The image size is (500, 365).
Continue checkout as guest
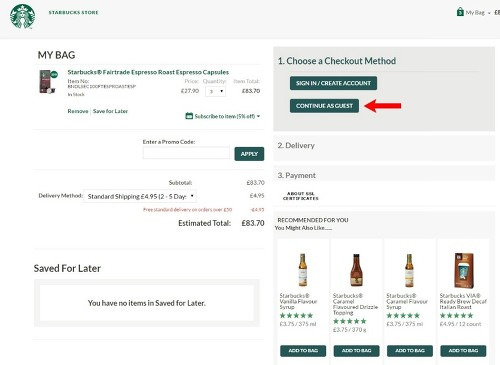(x=324, y=106)
